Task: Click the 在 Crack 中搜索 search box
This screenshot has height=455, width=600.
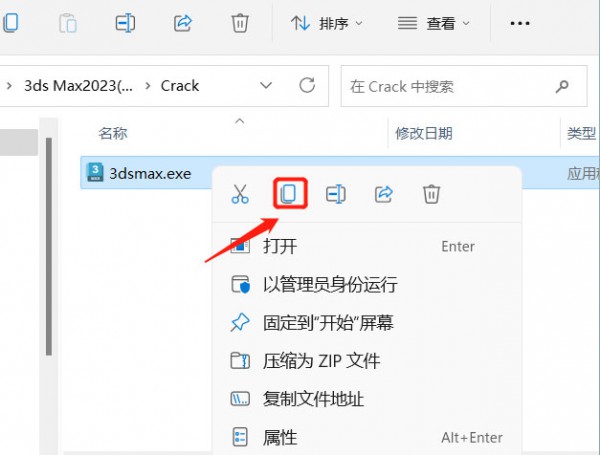Action: pyautogui.click(x=464, y=86)
